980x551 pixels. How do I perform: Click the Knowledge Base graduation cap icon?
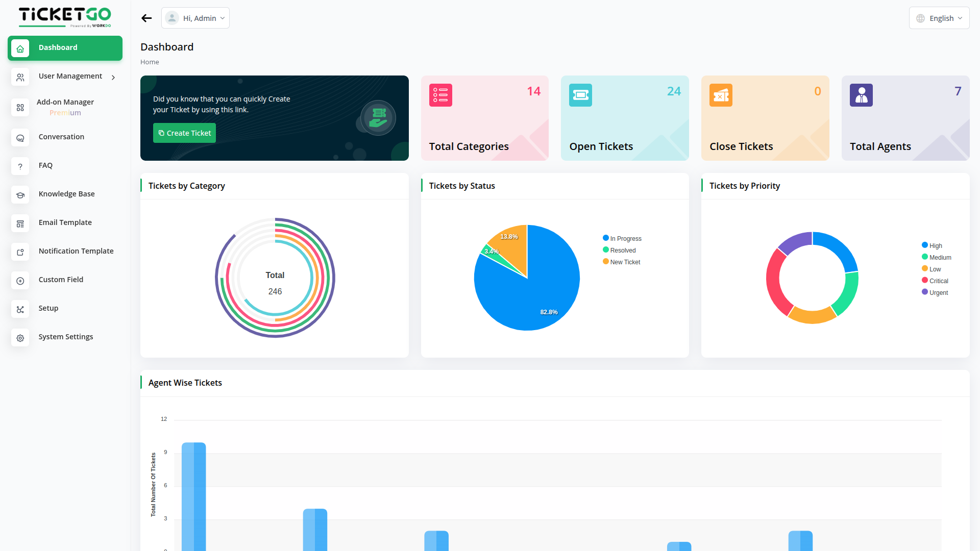(x=20, y=195)
